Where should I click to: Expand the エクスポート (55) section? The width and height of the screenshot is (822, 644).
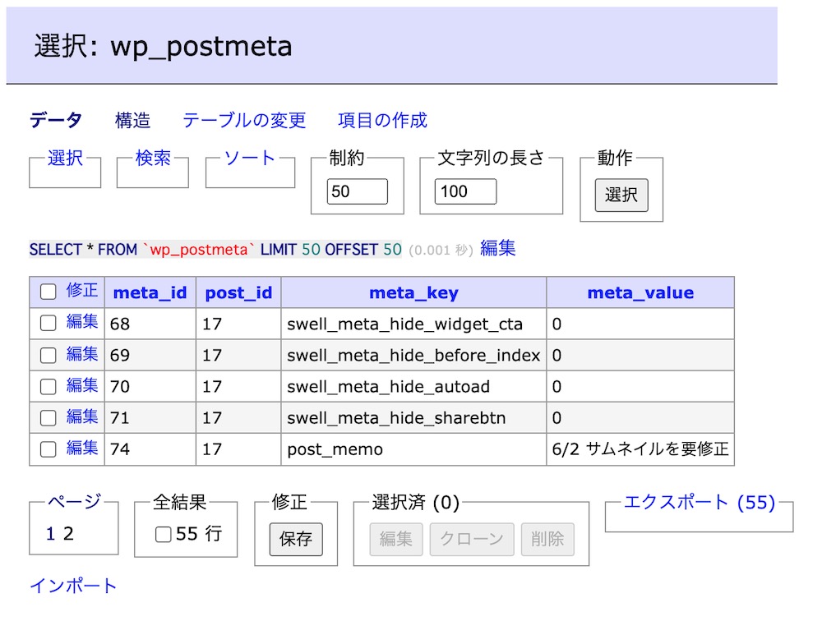(700, 503)
